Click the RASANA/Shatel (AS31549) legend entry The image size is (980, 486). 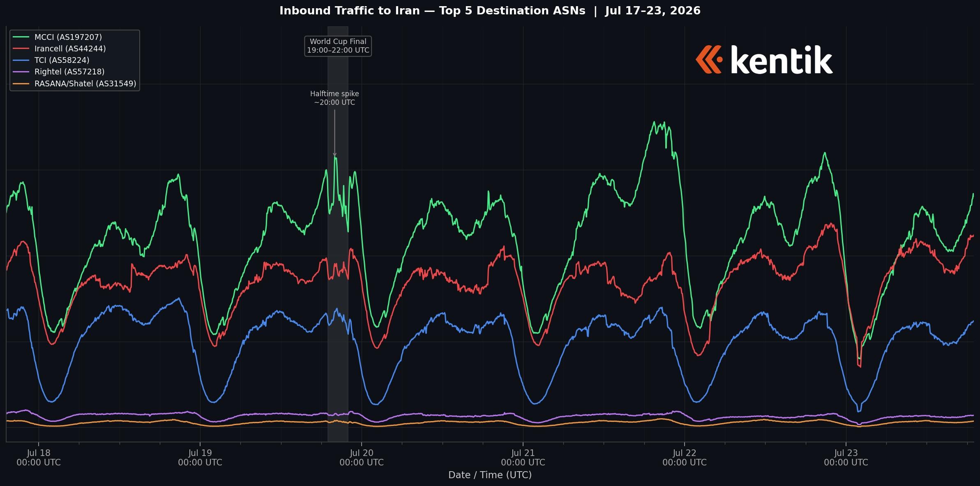pos(75,83)
